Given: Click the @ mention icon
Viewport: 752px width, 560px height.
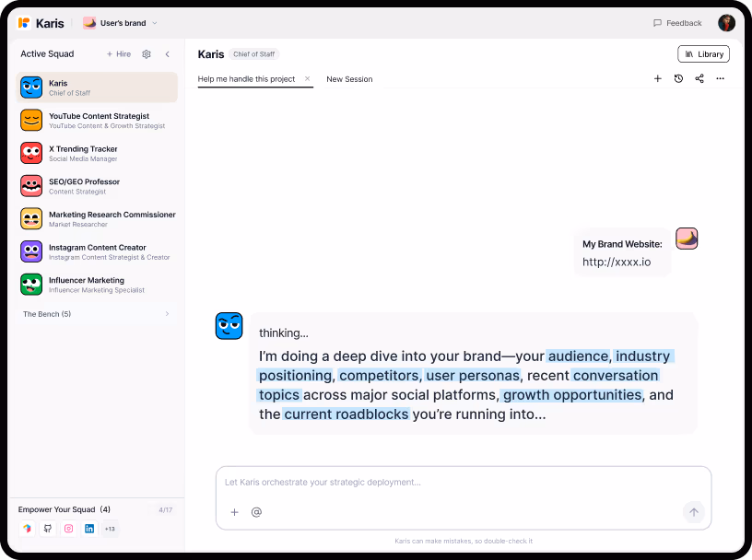Looking at the screenshot, I should [x=256, y=512].
